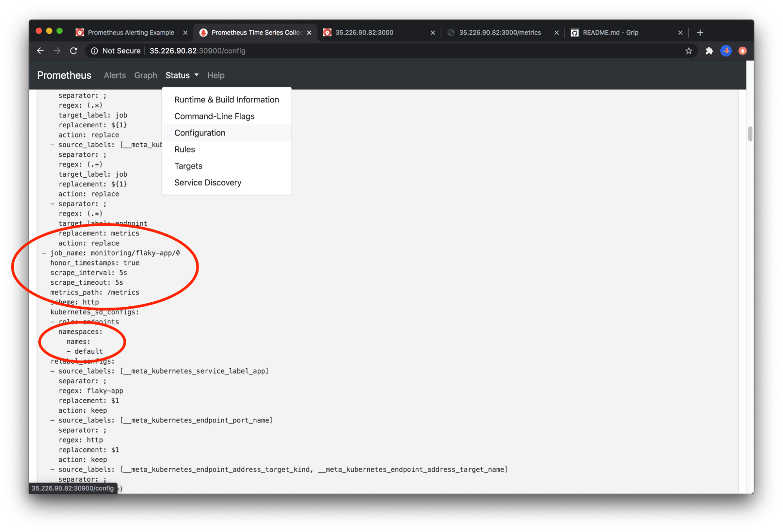Screen dimensions: 783x532
Task: Open the blue butterfly extension
Action: 725,51
